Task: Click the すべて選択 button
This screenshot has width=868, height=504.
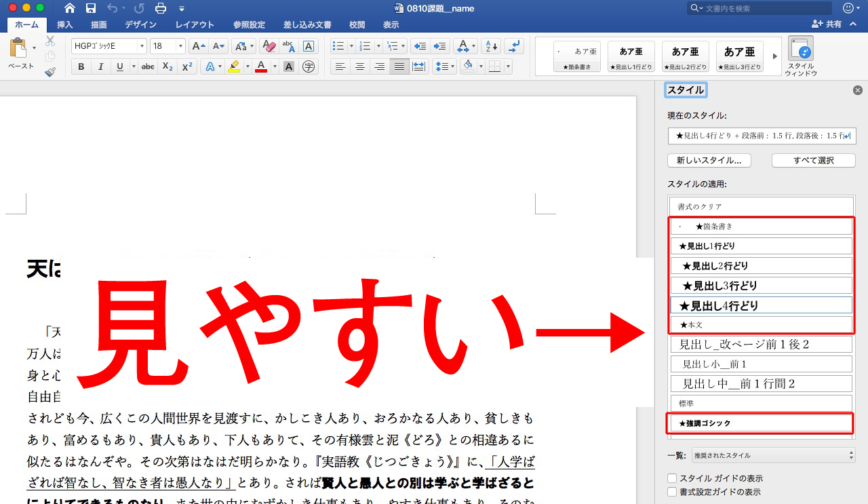Action: [813, 161]
